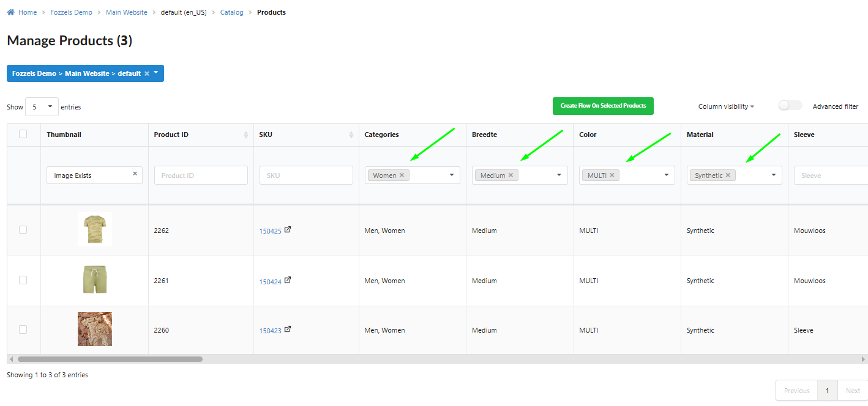
Task: Expand the Column visibility menu
Action: (x=726, y=106)
